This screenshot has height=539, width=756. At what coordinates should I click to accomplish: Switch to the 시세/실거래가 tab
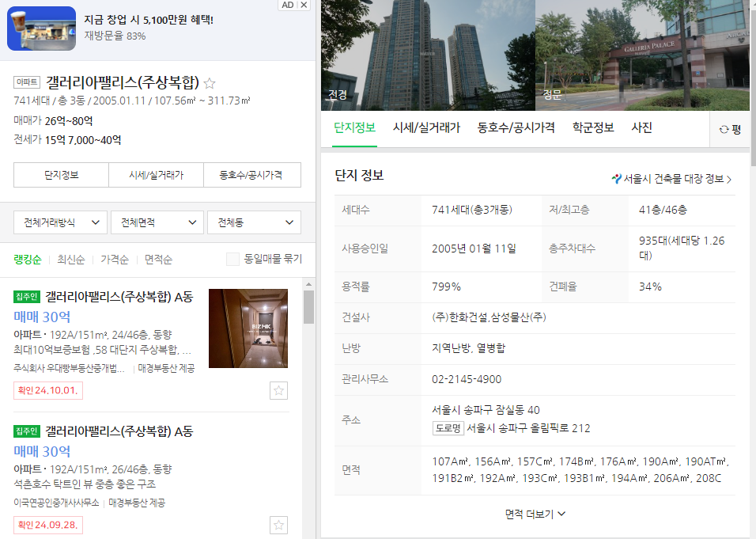(426, 128)
